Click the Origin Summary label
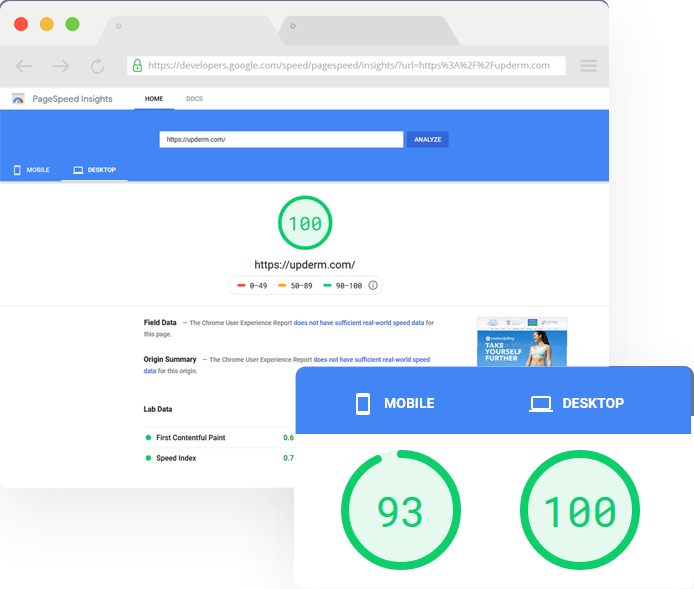 [x=170, y=359]
